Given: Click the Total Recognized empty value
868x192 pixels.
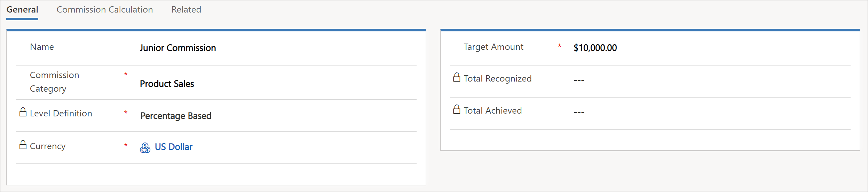Looking at the screenshot, I should 579,80.
